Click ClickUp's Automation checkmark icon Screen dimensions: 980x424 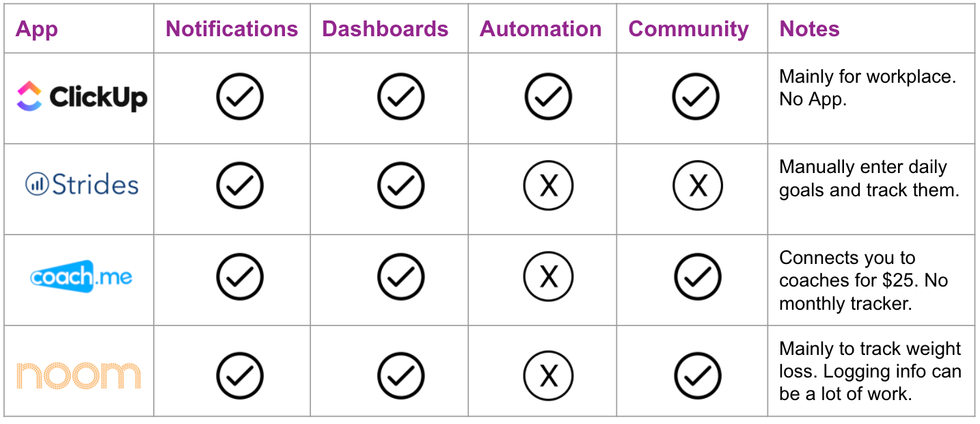pyautogui.click(x=548, y=97)
